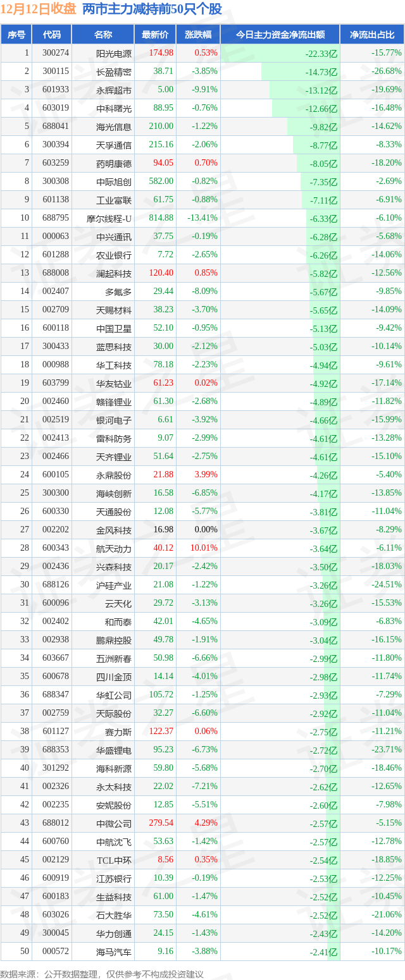Image resolution: width=405 pixels, height=980 pixels.
Task: Click the 今日主力资金净流出额 column header
Action: [280, 35]
